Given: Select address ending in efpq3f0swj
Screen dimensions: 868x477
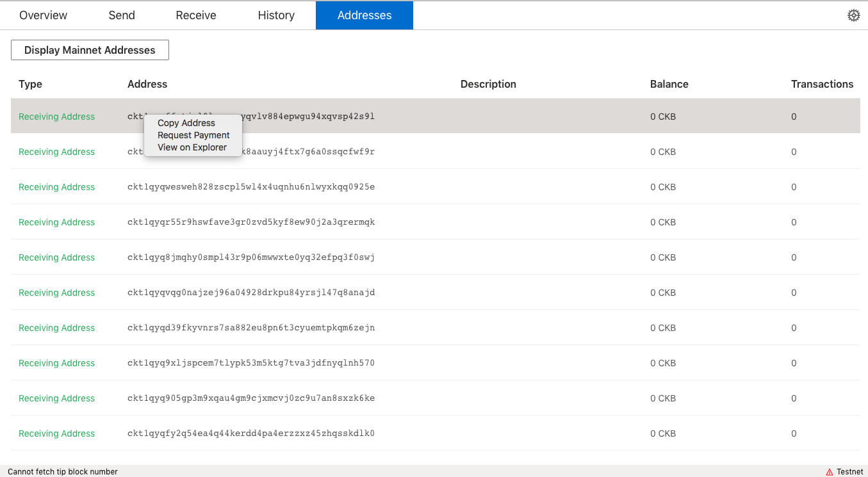Looking at the screenshot, I should coord(251,257).
